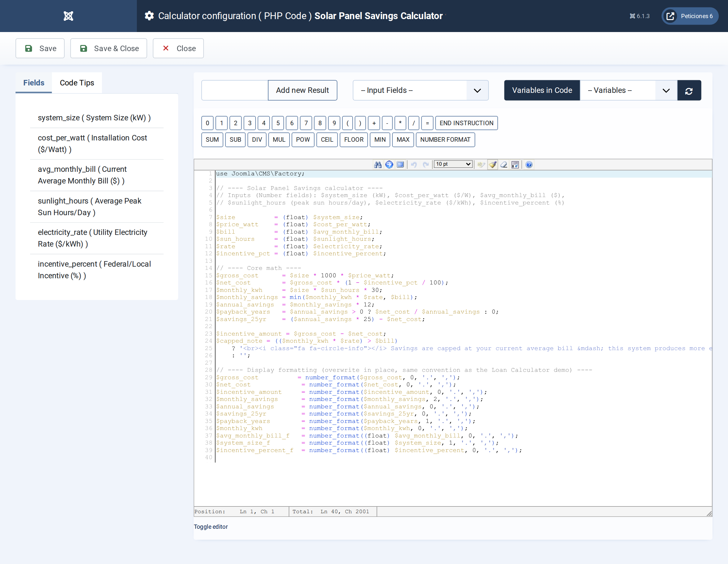
Task: Open editor help question mark icon
Action: pyautogui.click(x=529, y=165)
